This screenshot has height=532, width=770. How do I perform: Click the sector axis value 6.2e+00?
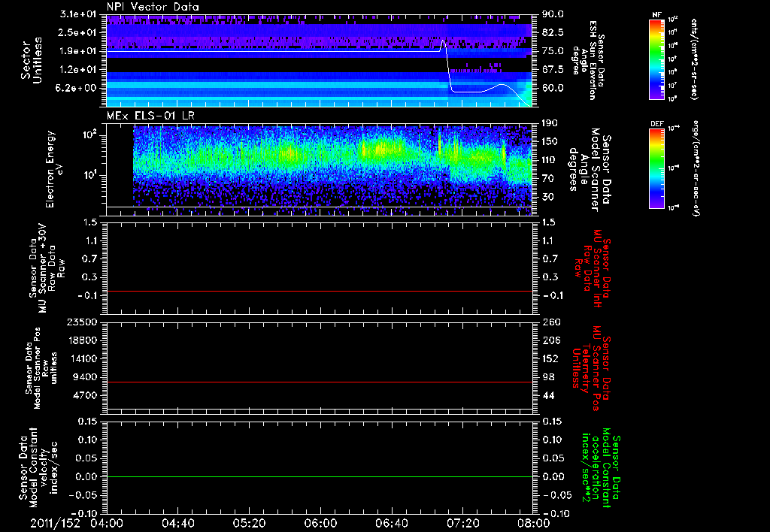(76, 89)
